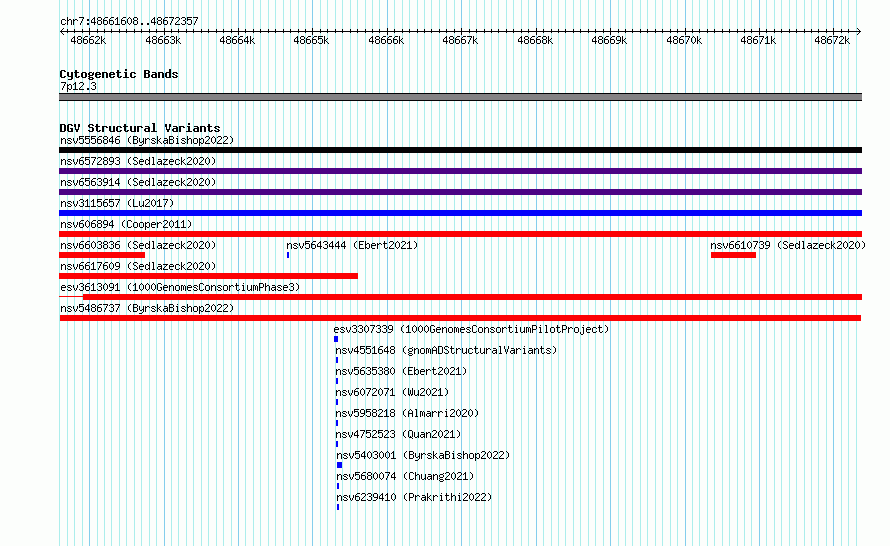The height and width of the screenshot is (546, 890).
Task: Click the 48670k ruler tick label
Action: 684,41
